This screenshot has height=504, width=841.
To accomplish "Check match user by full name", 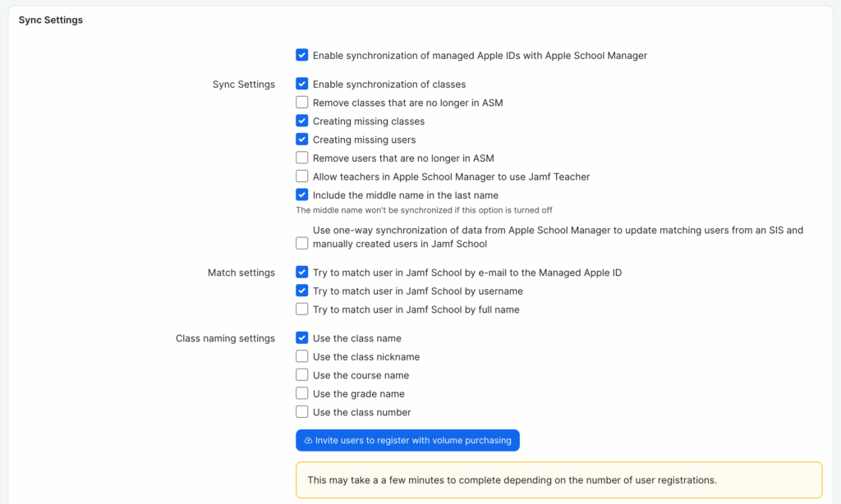I will (x=302, y=309).
